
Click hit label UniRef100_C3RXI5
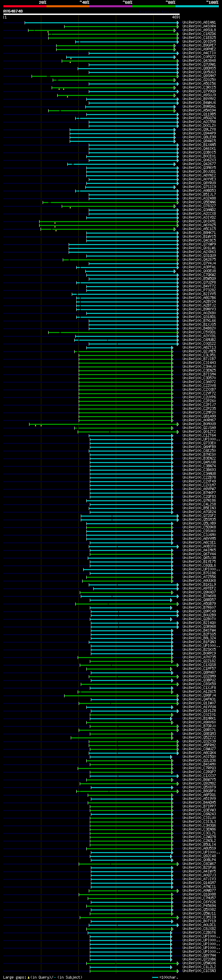click(199, 88)
